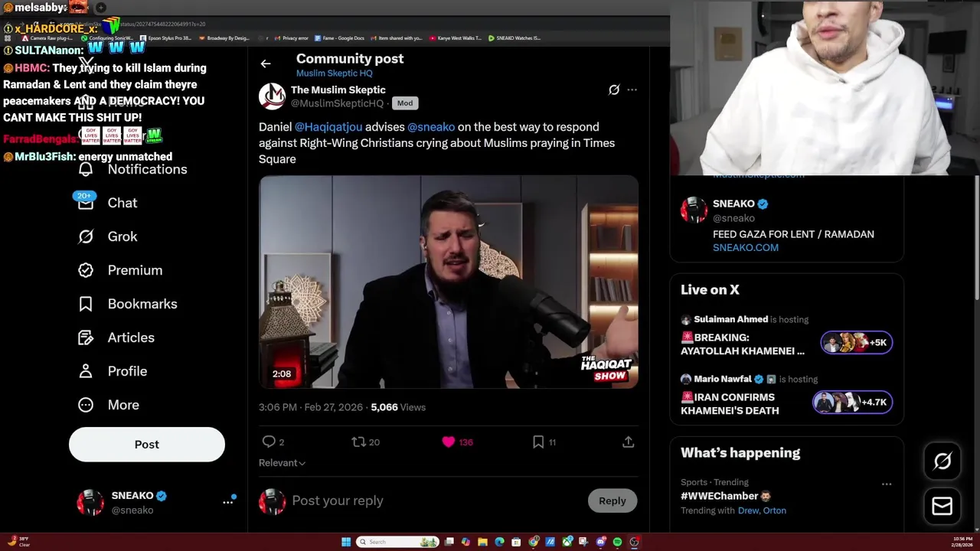Viewport: 980px width, 551px height.
Task: Open Windows Start button on taskbar
Action: (x=346, y=542)
